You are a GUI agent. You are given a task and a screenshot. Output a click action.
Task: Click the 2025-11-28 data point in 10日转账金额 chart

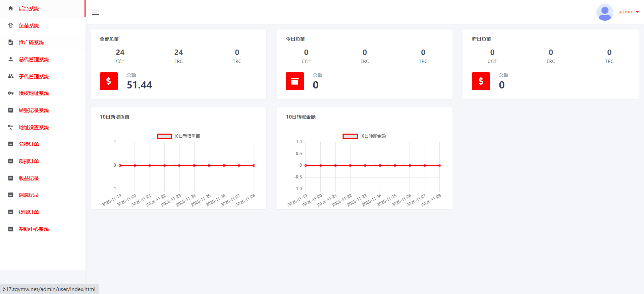click(x=439, y=165)
